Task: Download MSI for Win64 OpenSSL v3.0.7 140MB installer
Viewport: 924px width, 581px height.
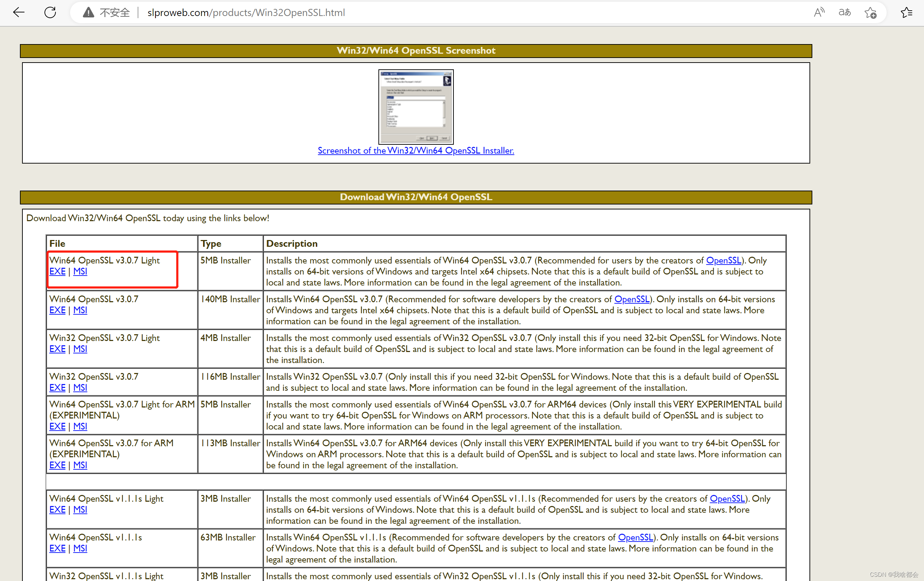Action: (80, 310)
